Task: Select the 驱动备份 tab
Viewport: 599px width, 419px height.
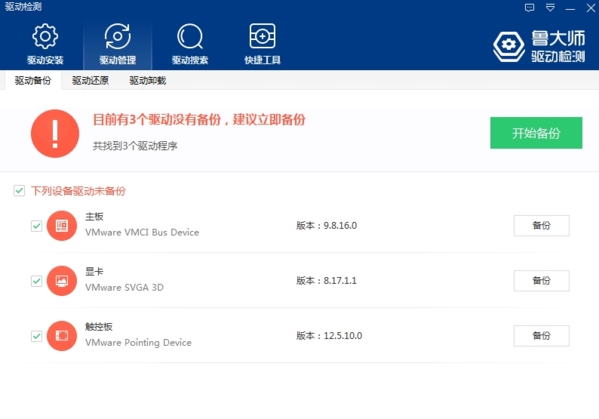Action: click(x=33, y=81)
